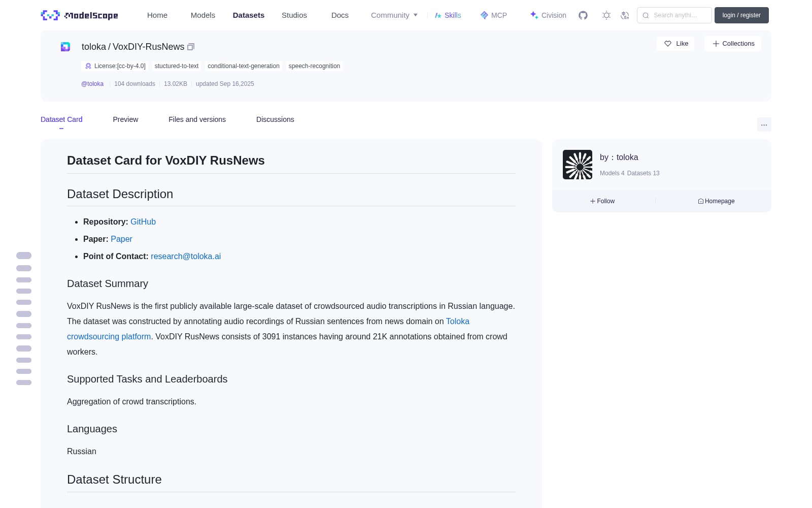The width and height of the screenshot is (812, 508).
Task: Click the "Supported Tasks and Leaderboards" heading
Action: [147, 379]
